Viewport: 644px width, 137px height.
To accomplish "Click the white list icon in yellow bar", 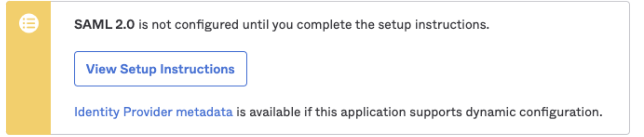I will click(29, 23).
